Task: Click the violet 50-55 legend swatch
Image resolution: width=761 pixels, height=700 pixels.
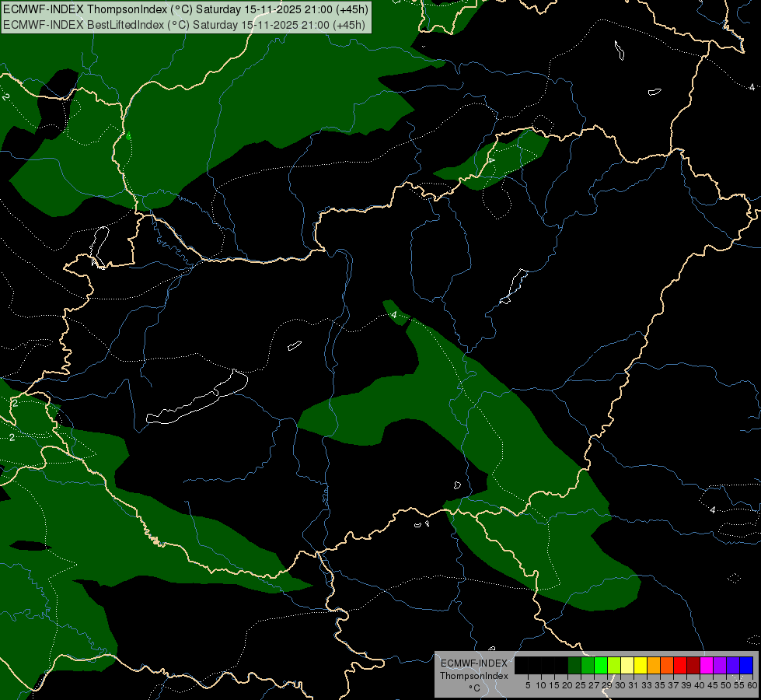Action: pyautogui.click(x=733, y=666)
